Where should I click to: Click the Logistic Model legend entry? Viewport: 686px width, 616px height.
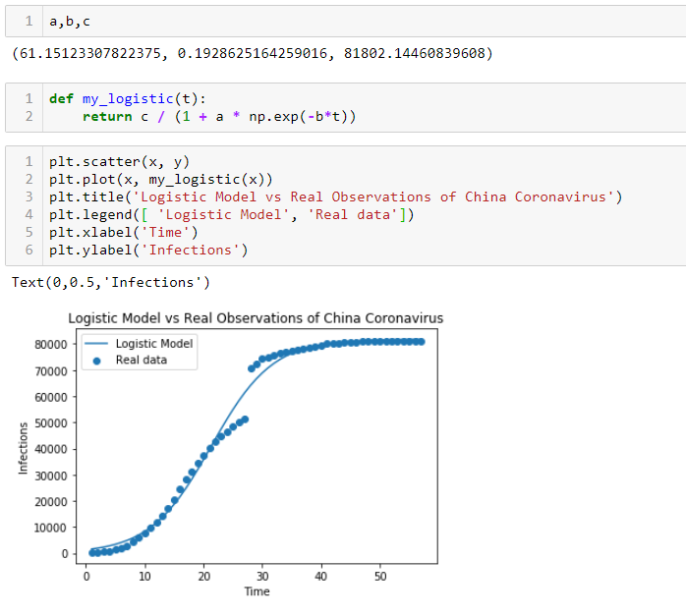tap(140, 344)
